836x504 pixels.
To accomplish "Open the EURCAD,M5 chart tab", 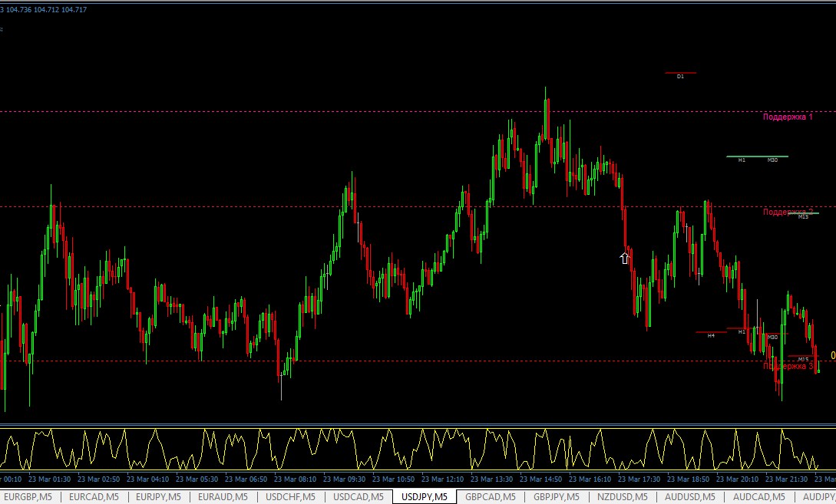I will click(x=94, y=496).
